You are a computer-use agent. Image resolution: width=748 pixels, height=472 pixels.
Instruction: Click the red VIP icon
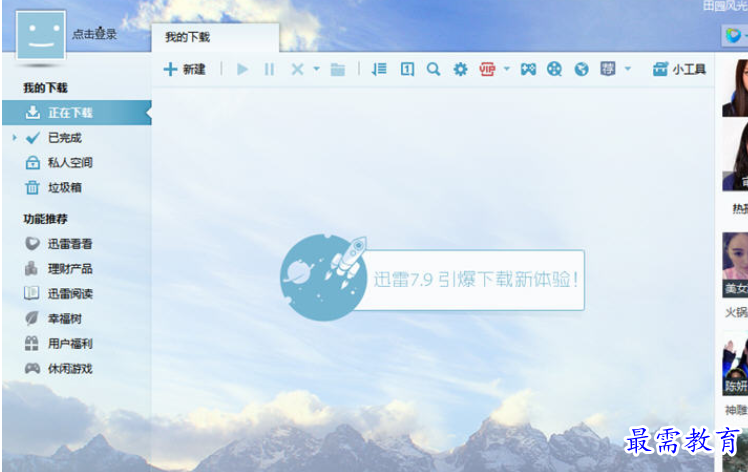pyautogui.click(x=487, y=69)
